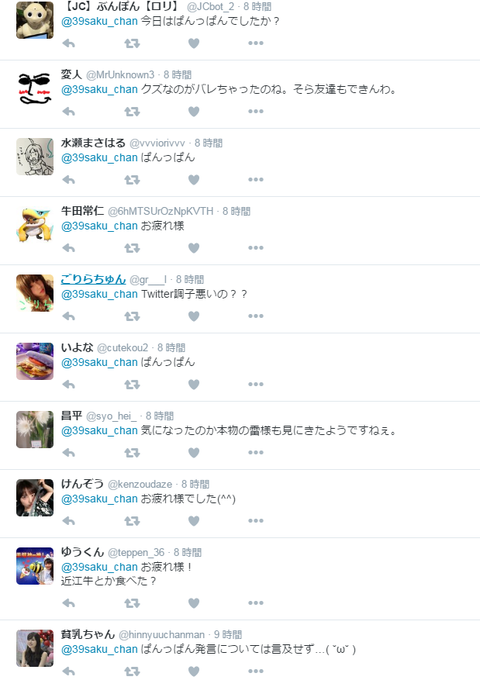Retweet the @MrUnknown3 reply

132,112
